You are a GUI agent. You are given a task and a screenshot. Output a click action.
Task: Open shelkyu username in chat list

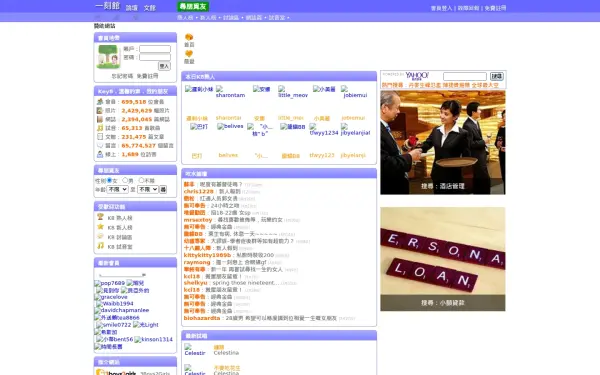[x=196, y=283]
